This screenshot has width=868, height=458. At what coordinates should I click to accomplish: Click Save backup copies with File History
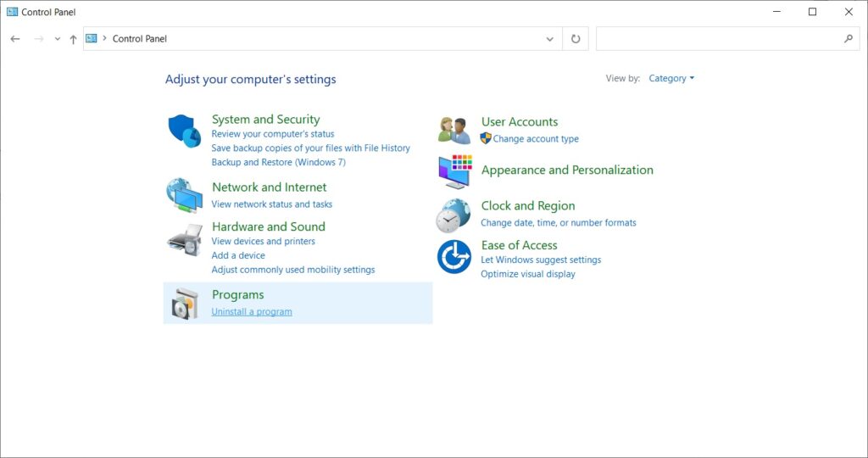point(310,148)
